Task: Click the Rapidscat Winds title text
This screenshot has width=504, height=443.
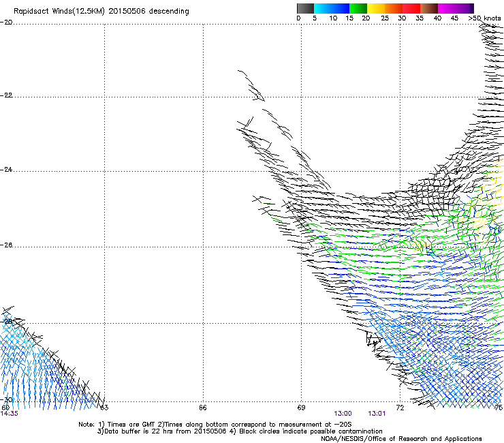Action: (x=101, y=12)
